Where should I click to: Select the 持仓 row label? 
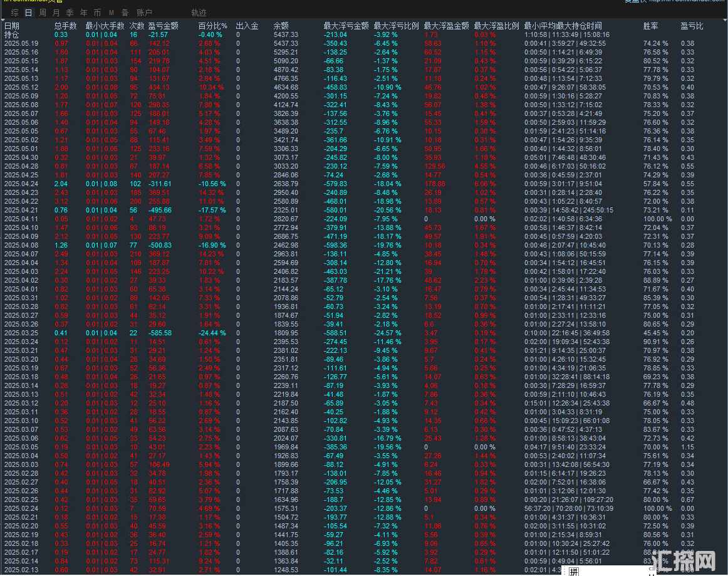coord(12,35)
